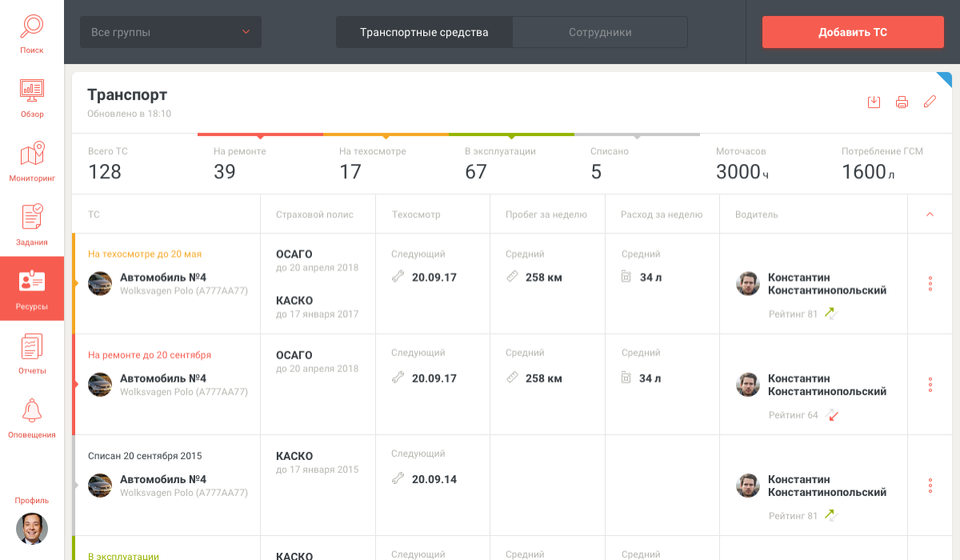The height and width of the screenshot is (560, 960).
Task: Click driver avatar in Списан row
Action: pos(748,486)
